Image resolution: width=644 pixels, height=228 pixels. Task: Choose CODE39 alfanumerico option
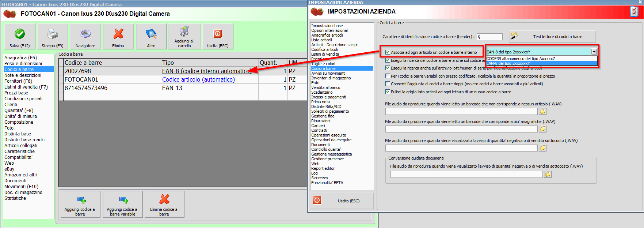(542, 59)
